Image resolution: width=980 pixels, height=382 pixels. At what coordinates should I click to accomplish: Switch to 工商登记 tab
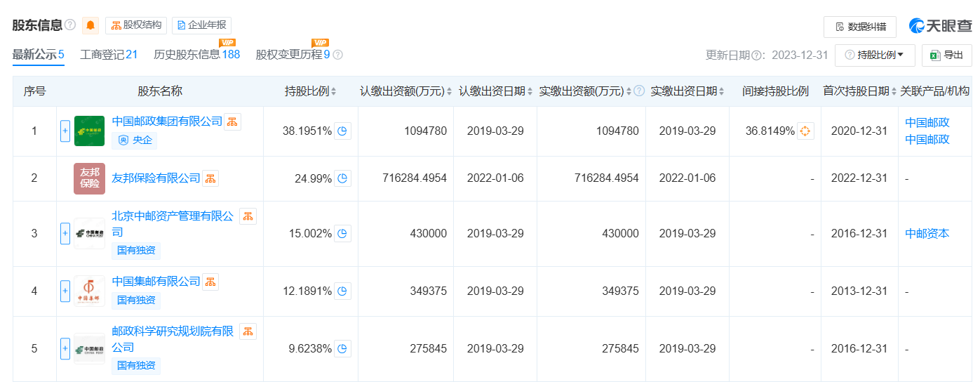[x=109, y=55]
